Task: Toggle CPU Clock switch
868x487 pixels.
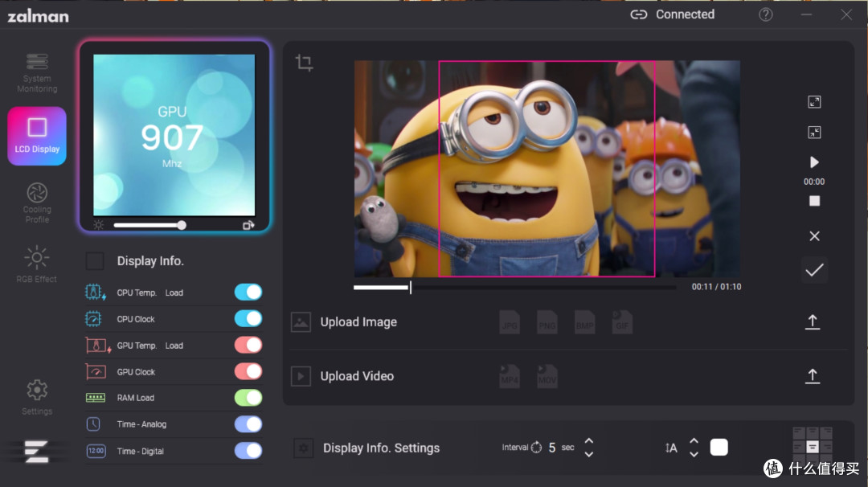Action: point(248,319)
